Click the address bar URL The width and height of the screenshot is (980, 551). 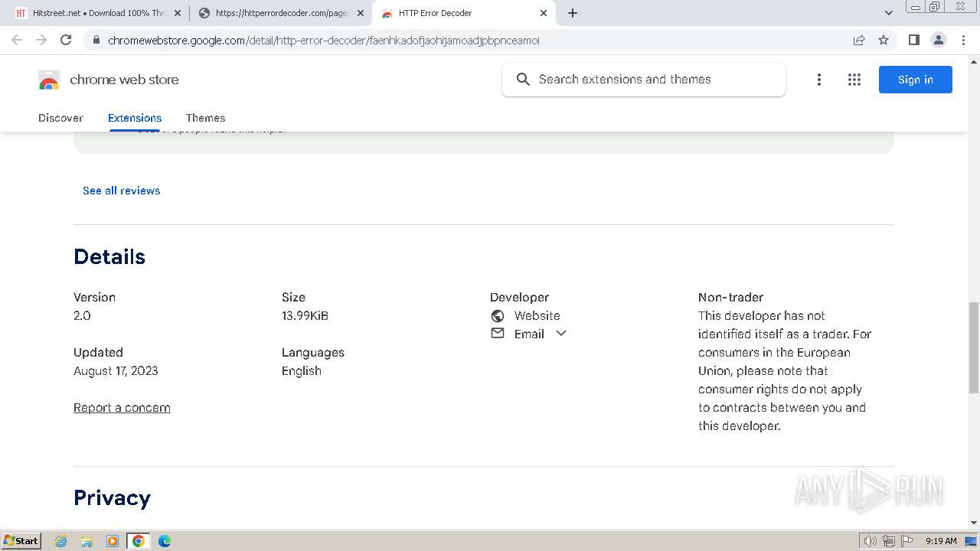(323, 41)
